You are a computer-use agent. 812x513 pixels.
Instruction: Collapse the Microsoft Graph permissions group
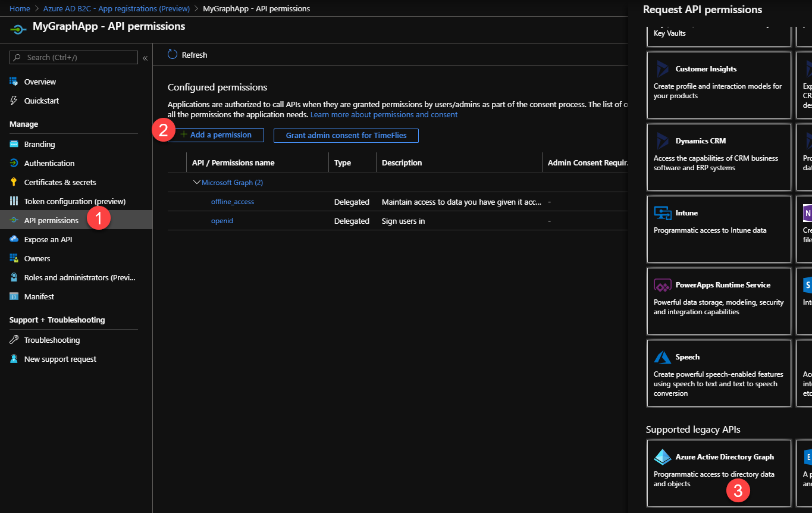(197, 183)
